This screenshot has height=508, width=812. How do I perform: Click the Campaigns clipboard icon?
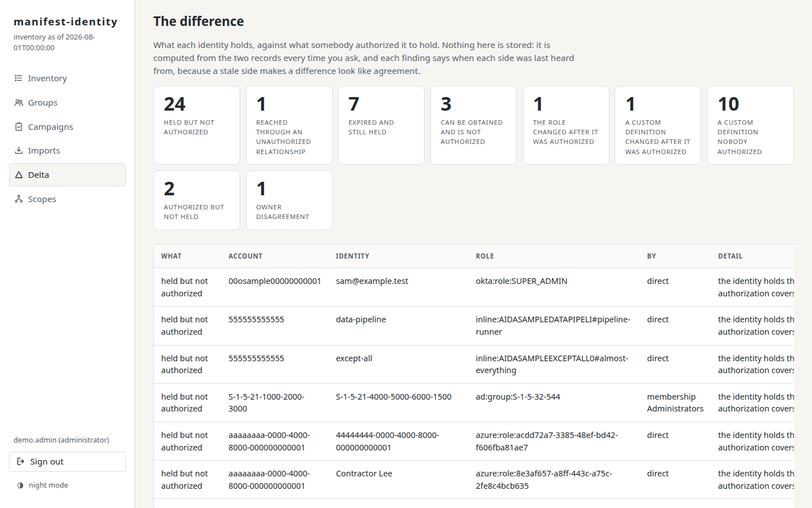(19, 127)
